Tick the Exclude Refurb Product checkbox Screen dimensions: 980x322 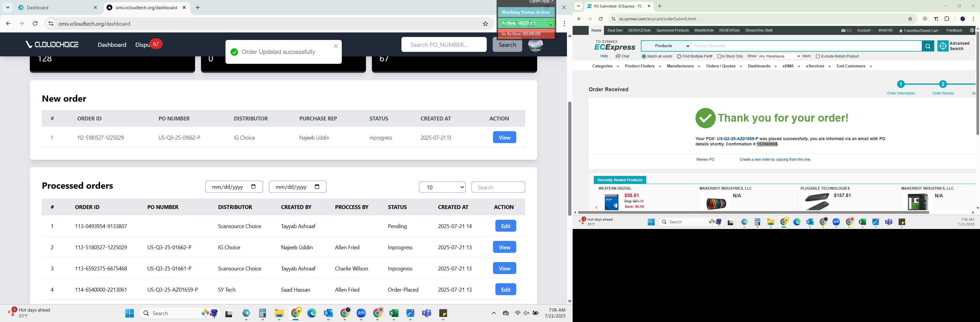817,56
